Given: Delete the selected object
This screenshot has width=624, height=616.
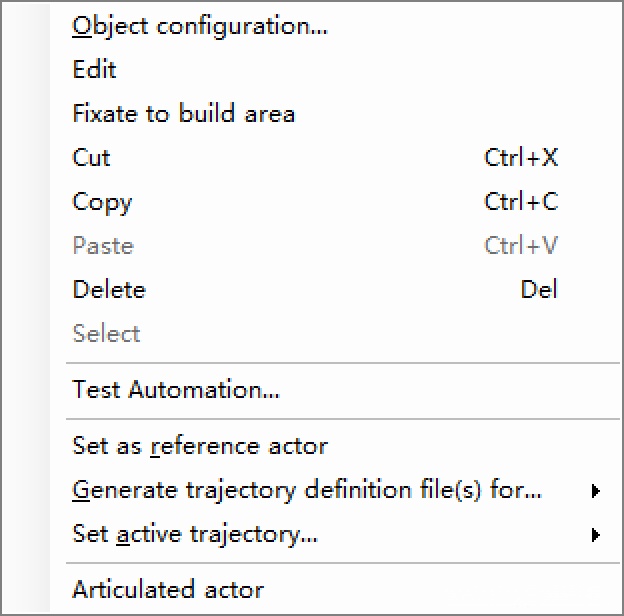Looking at the screenshot, I should 109,290.
